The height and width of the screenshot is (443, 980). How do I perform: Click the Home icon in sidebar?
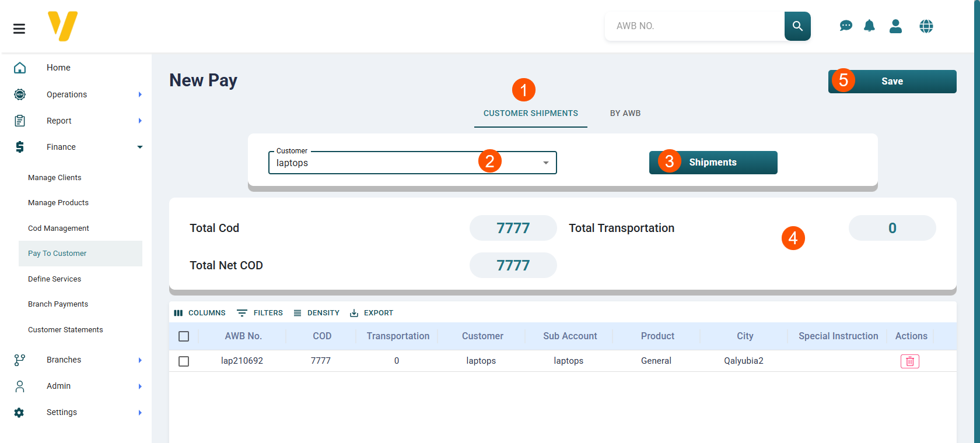(20, 68)
